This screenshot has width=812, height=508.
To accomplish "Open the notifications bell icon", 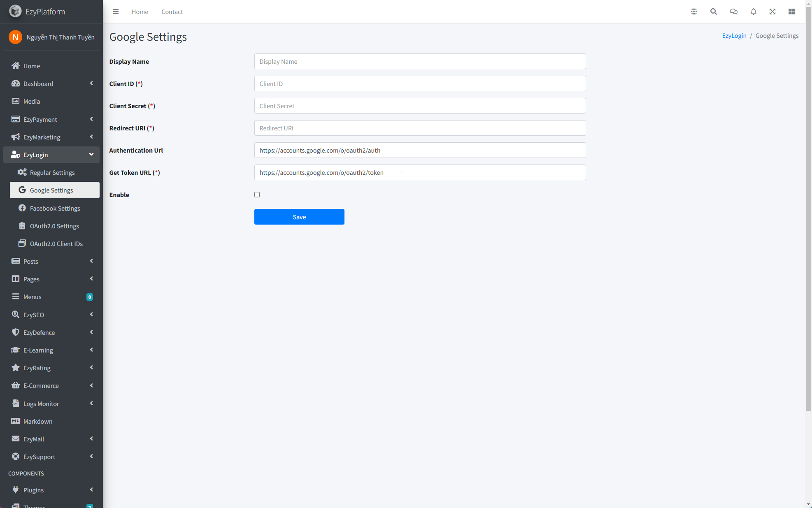I will [x=754, y=12].
